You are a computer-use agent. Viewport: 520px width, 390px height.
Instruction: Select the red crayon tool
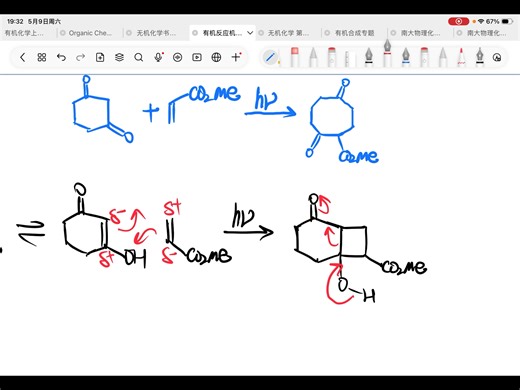[461, 57]
